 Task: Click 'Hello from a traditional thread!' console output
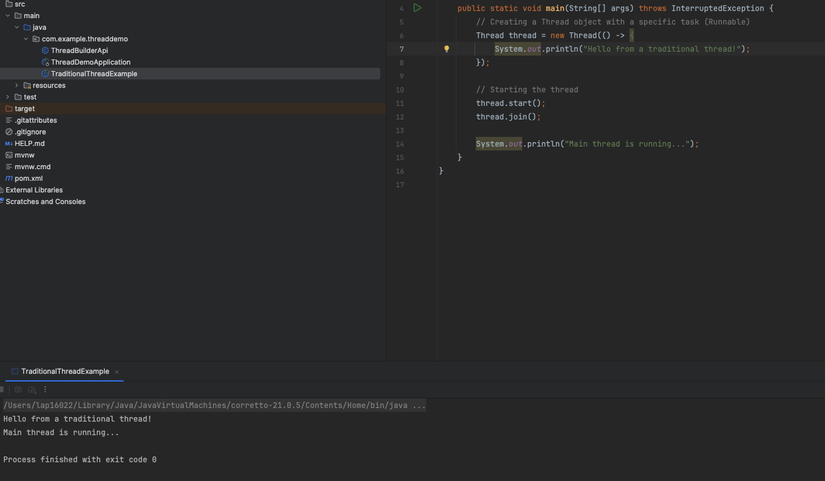(x=77, y=419)
